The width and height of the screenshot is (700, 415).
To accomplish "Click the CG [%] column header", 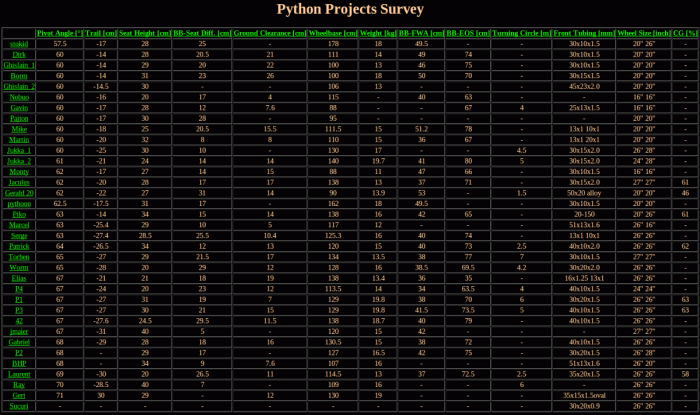I will [x=685, y=33].
